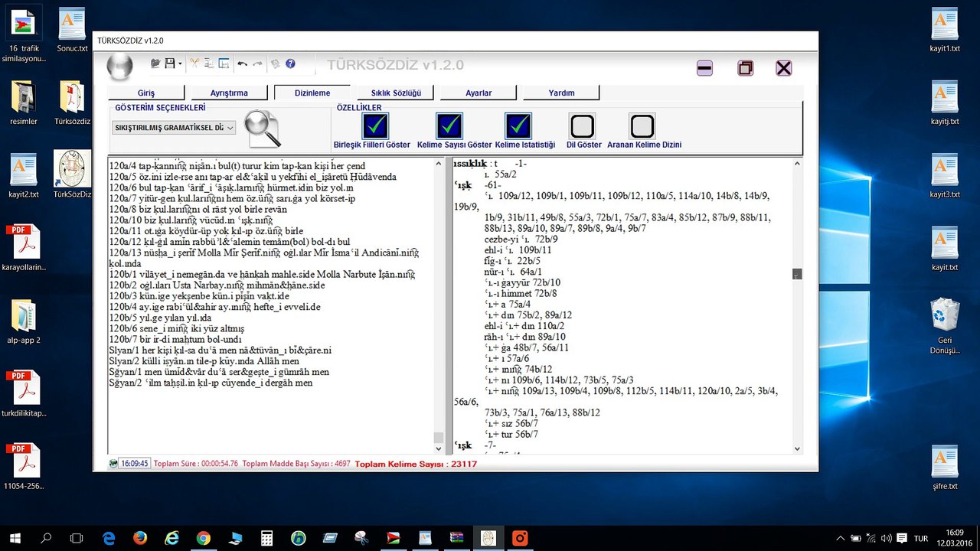Image resolution: width=980 pixels, height=551 pixels.
Task: Maximize the TÜRKSÖZDİZ window
Action: (x=745, y=68)
